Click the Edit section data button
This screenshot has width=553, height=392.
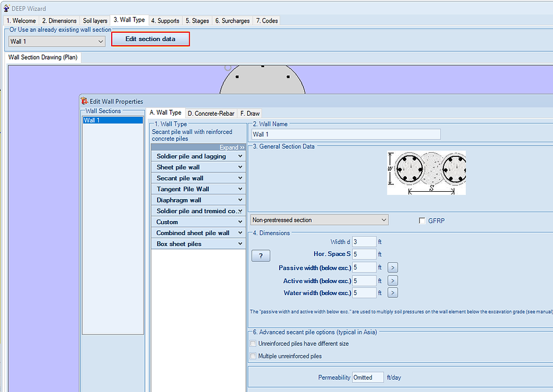pyautogui.click(x=151, y=39)
